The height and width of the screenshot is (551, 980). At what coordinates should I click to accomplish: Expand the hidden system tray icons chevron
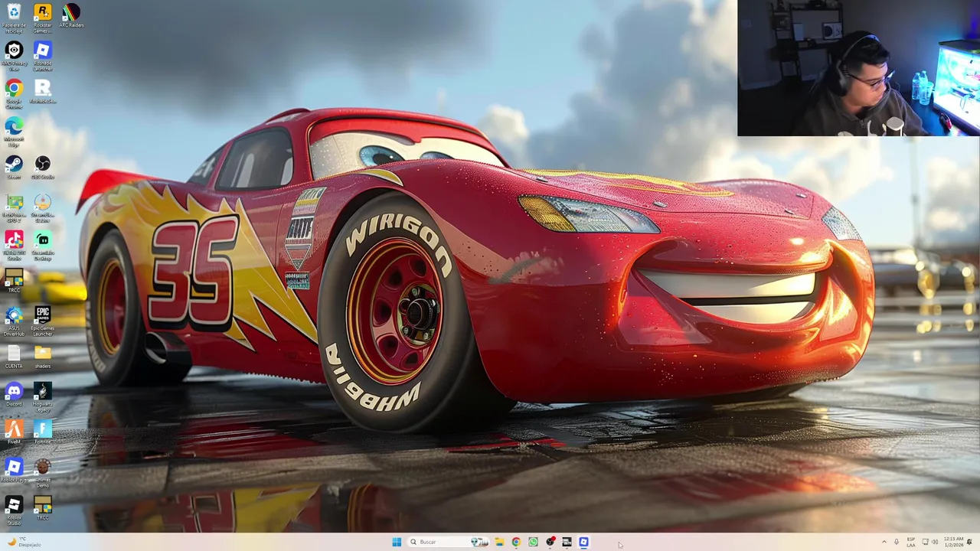pos(884,542)
